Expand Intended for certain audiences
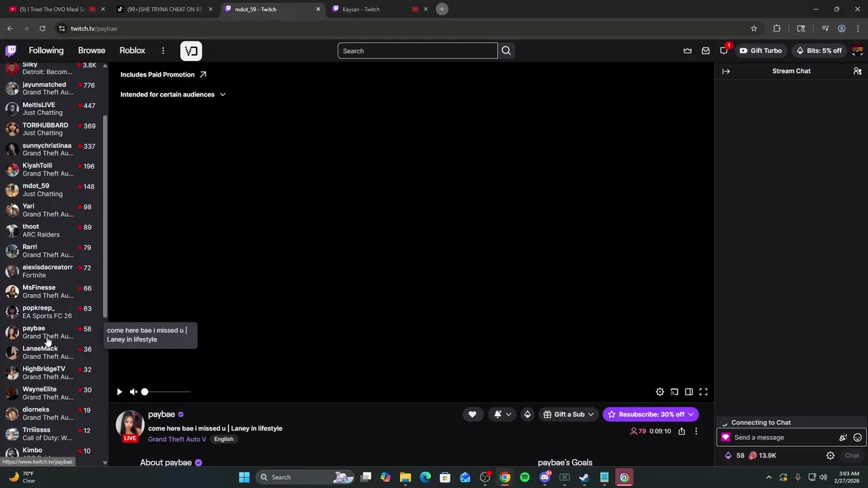The image size is (868, 488). pos(173,94)
